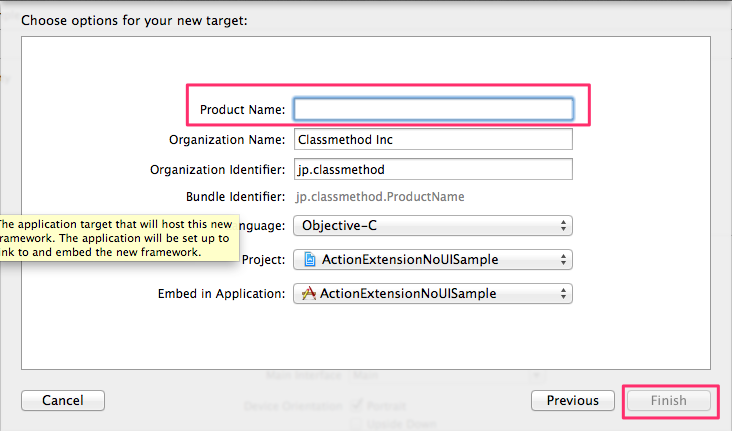Click the Project popup's up-down arrows

click(565, 260)
